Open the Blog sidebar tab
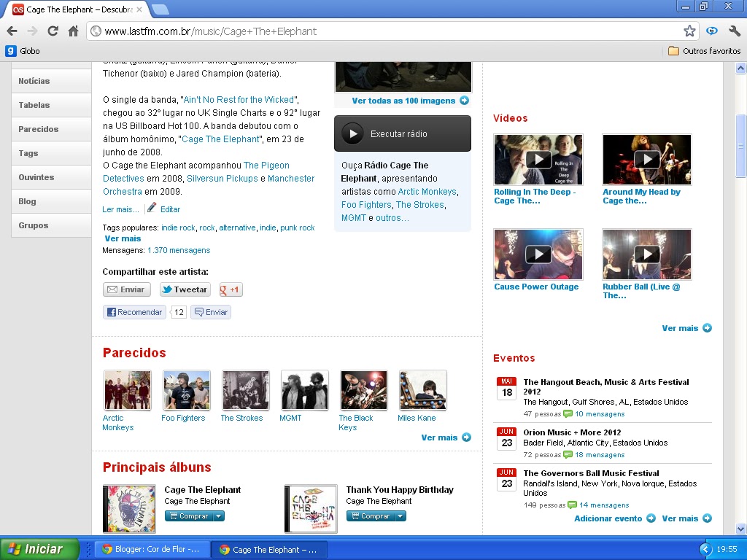 [x=52, y=201]
